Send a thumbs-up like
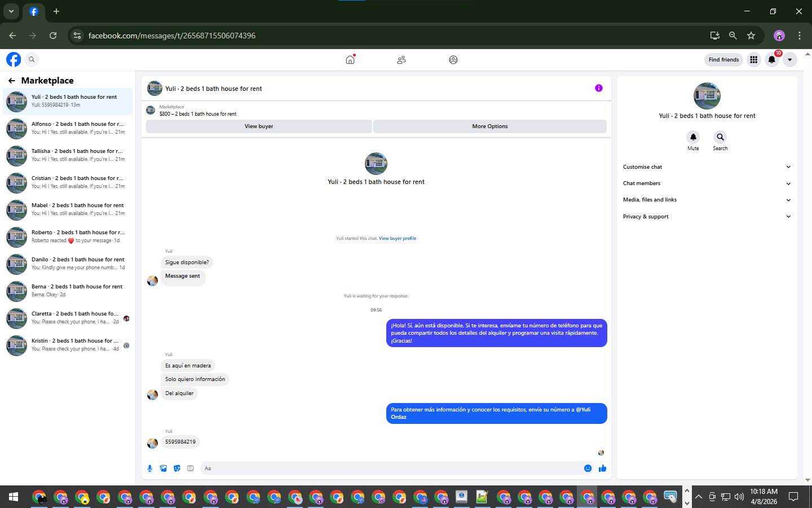The height and width of the screenshot is (508, 812). 602,468
